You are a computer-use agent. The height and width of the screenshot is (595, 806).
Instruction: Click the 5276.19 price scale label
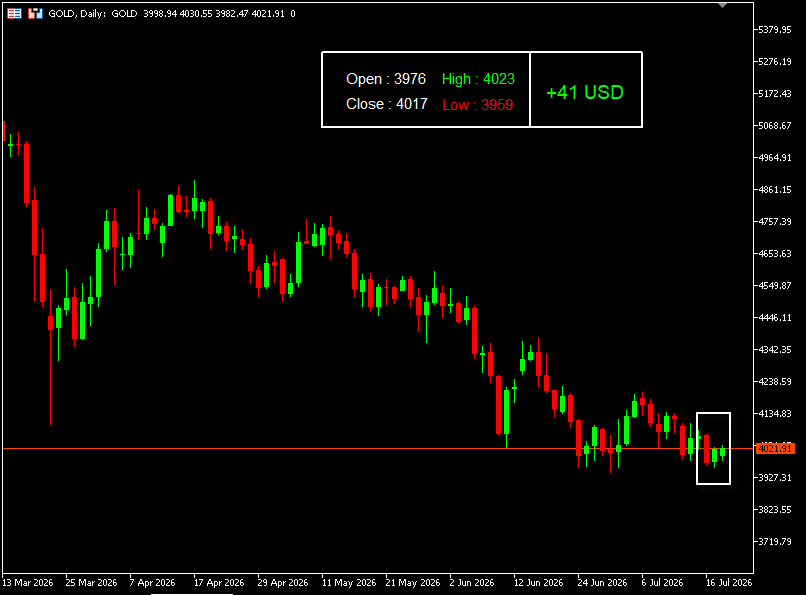[775, 62]
